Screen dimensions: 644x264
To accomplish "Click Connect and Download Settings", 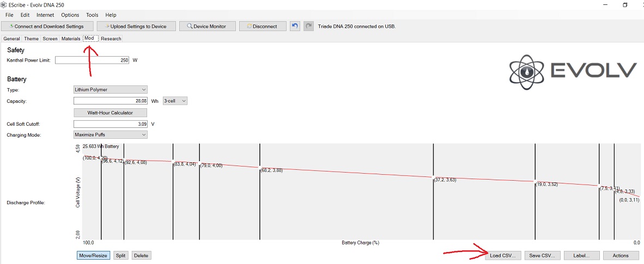I will (x=47, y=26).
